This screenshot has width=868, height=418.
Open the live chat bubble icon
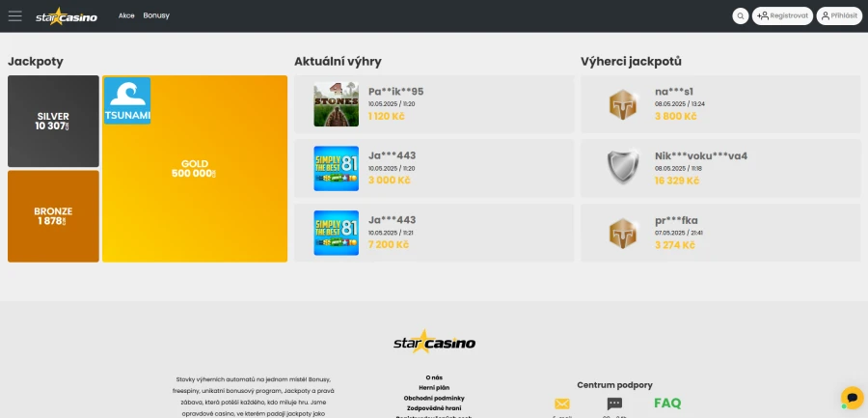click(852, 398)
